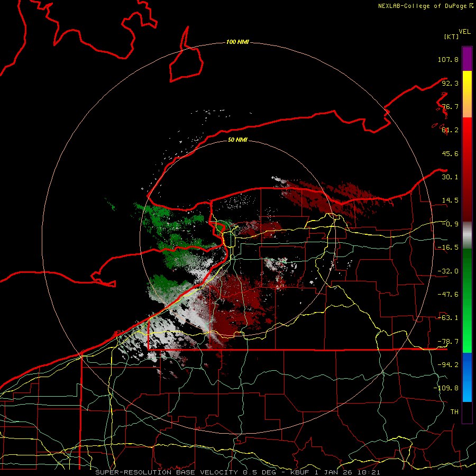Click the gray near-zero segment of color bar
Screen dimensions: 476x476
467,235
